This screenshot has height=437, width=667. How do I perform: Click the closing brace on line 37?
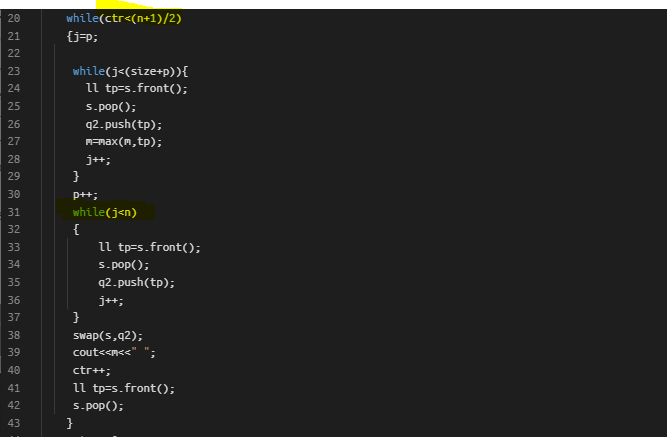click(76, 317)
